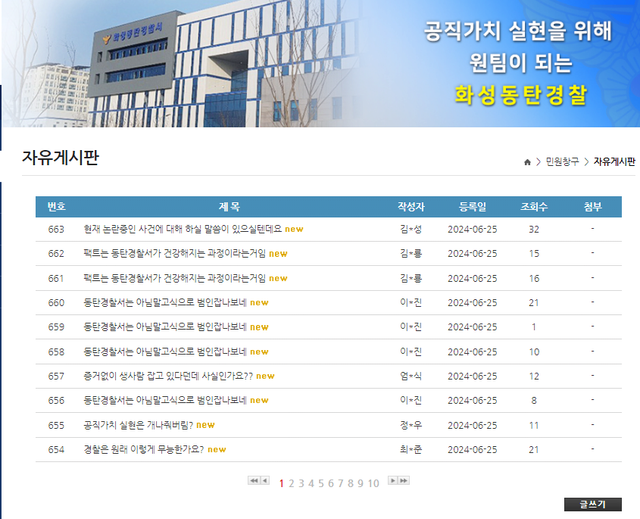Go to the first page with double-left arrow
The image size is (640, 519).
tap(253, 482)
